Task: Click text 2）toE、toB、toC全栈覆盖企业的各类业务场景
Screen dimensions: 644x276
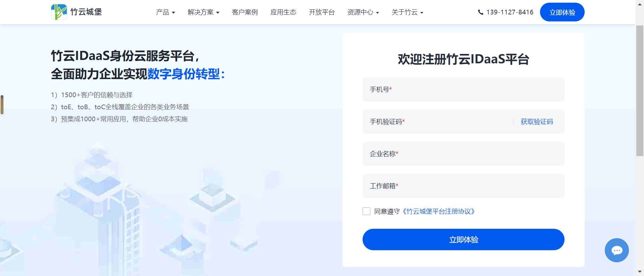Action: [x=120, y=107]
